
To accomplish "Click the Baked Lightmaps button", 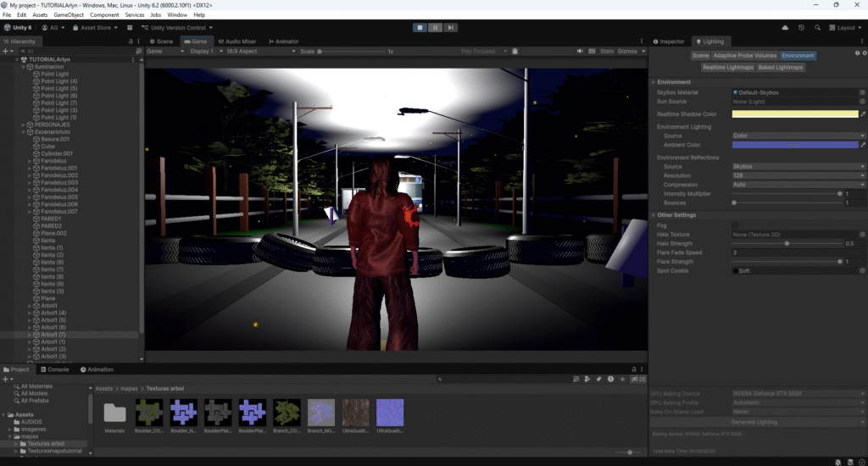I will [x=779, y=67].
